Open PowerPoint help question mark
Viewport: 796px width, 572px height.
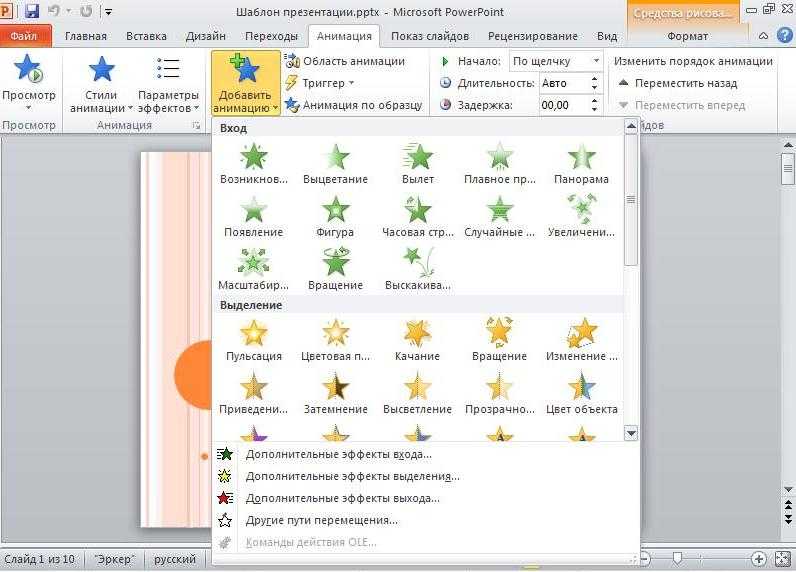point(785,36)
